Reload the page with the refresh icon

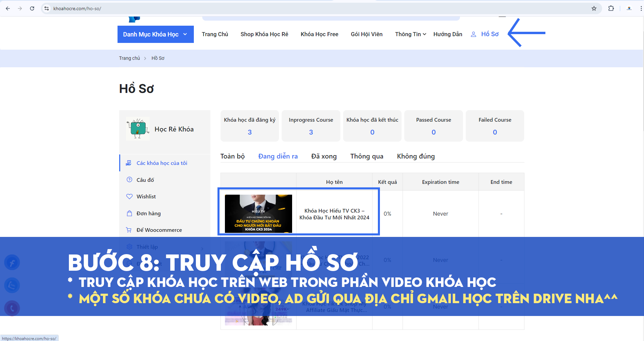pyautogui.click(x=32, y=8)
